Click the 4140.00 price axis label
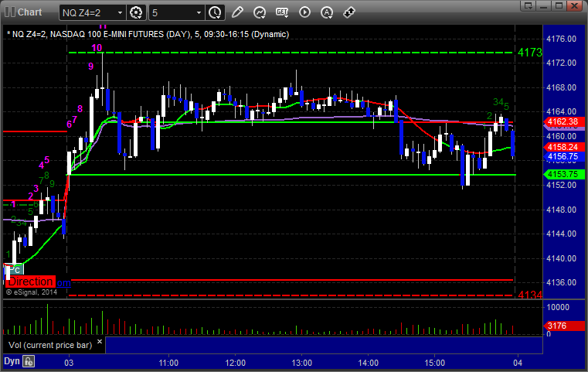588x372 pixels. [562, 258]
